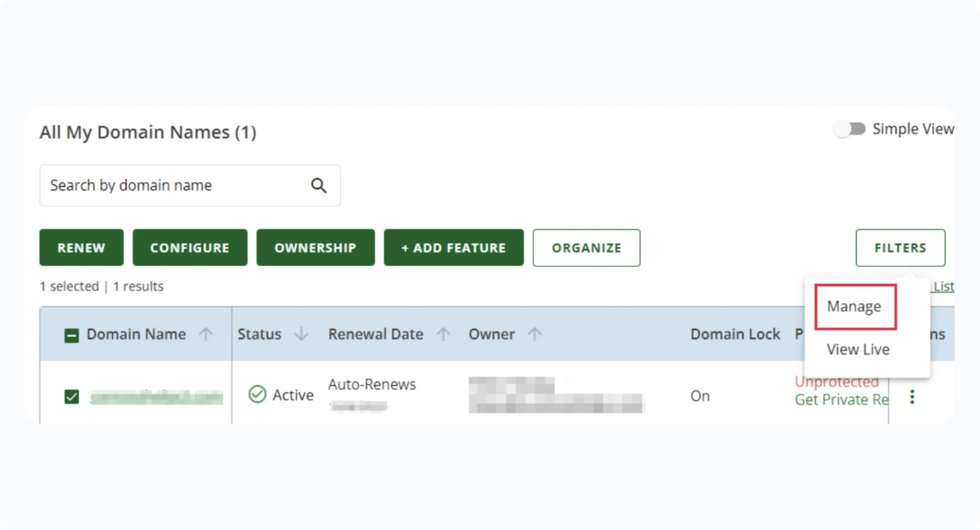Open the Filters panel
This screenshot has width=980, height=530.
(x=900, y=248)
